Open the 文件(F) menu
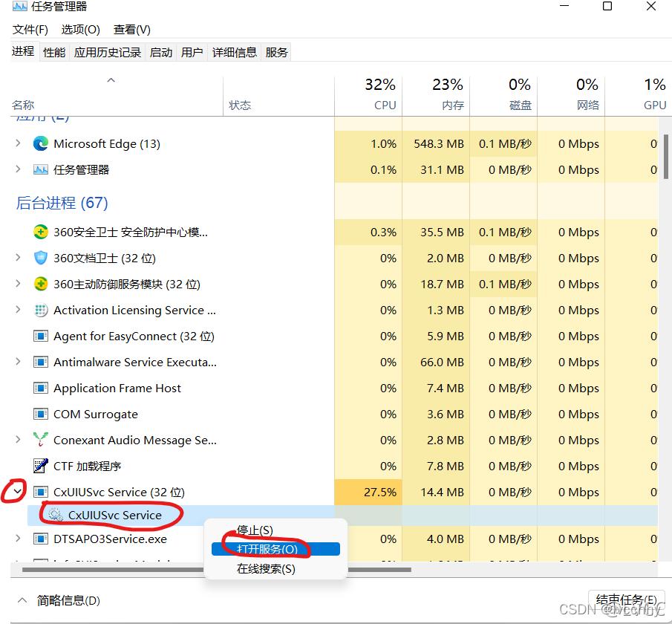The height and width of the screenshot is (624, 672). (x=30, y=30)
